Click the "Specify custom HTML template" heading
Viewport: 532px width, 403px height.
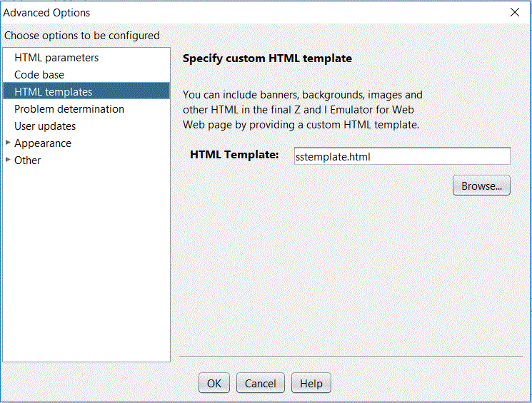coord(267,58)
